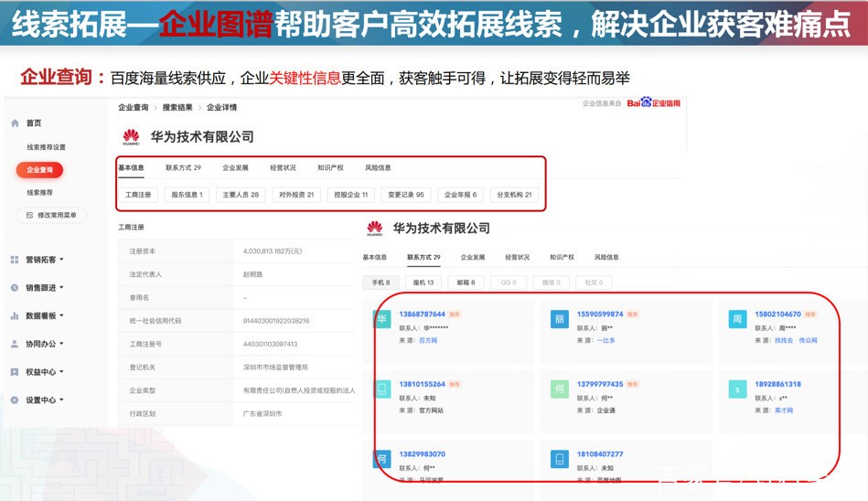Click Huawei logo in the contact panel header

pos(375,228)
